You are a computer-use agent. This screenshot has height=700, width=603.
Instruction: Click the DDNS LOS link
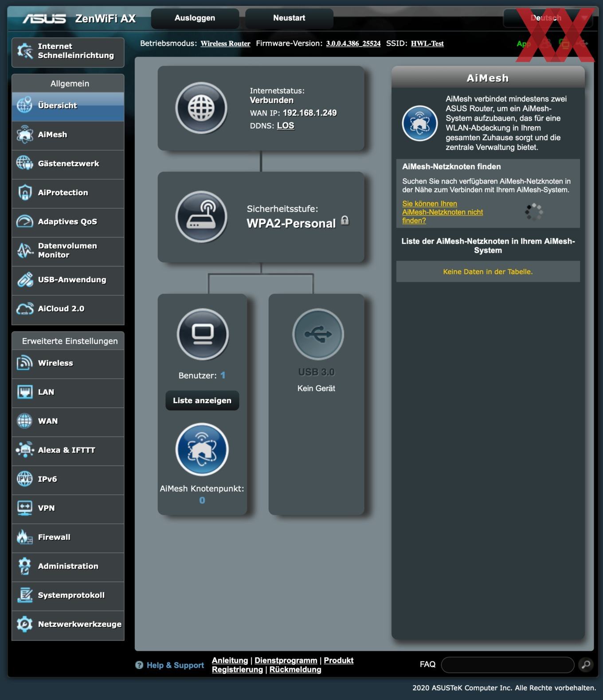(x=286, y=126)
